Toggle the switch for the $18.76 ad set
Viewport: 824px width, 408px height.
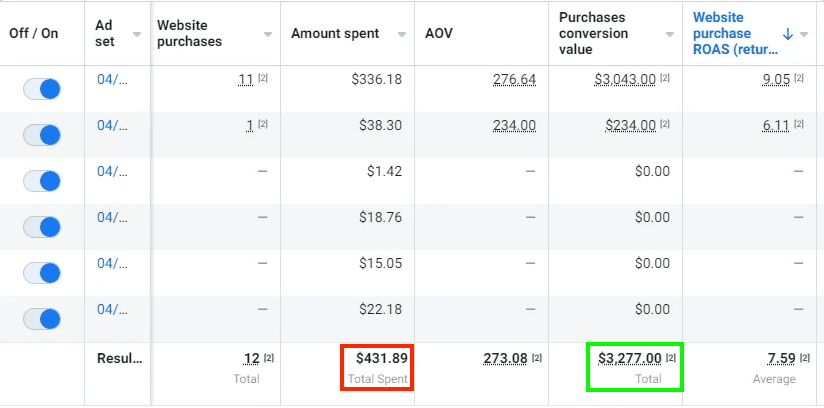point(41,226)
